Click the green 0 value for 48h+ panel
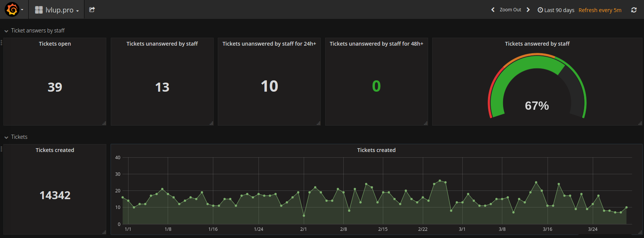 (376, 86)
